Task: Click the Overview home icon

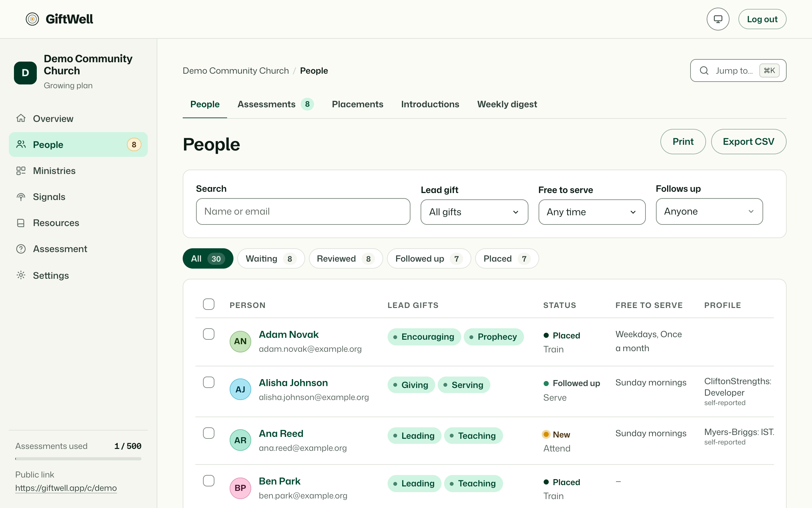Action: pyautogui.click(x=21, y=118)
